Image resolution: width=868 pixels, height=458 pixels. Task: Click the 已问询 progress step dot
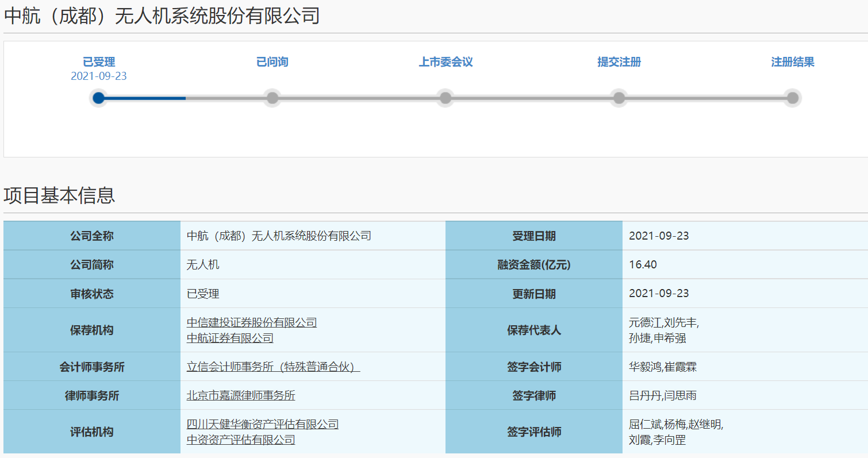[x=272, y=98]
